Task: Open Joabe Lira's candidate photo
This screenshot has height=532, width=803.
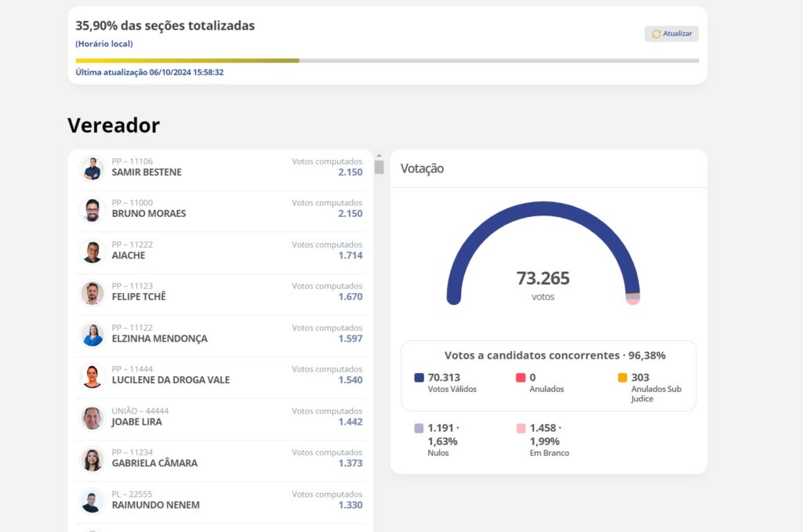Action: 93,418
